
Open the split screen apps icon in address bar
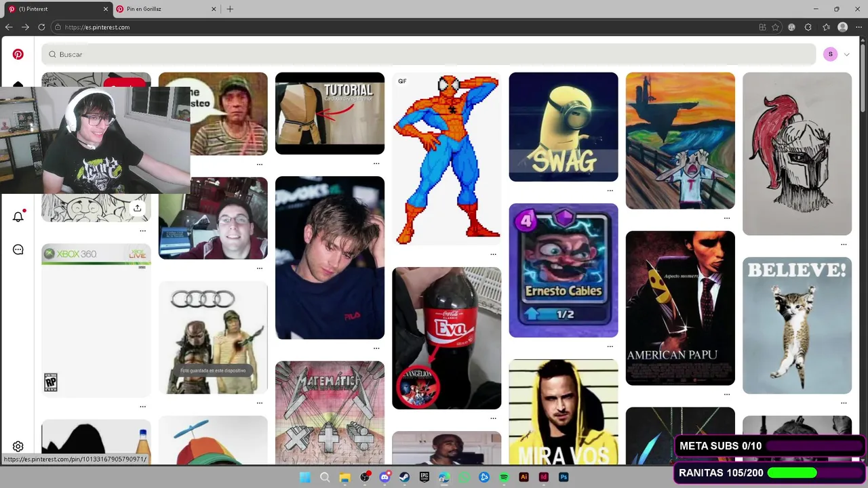(x=762, y=27)
